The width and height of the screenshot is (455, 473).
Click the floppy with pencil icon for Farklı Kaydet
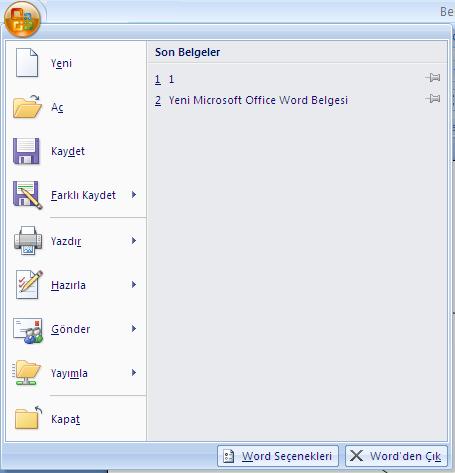(x=28, y=195)
